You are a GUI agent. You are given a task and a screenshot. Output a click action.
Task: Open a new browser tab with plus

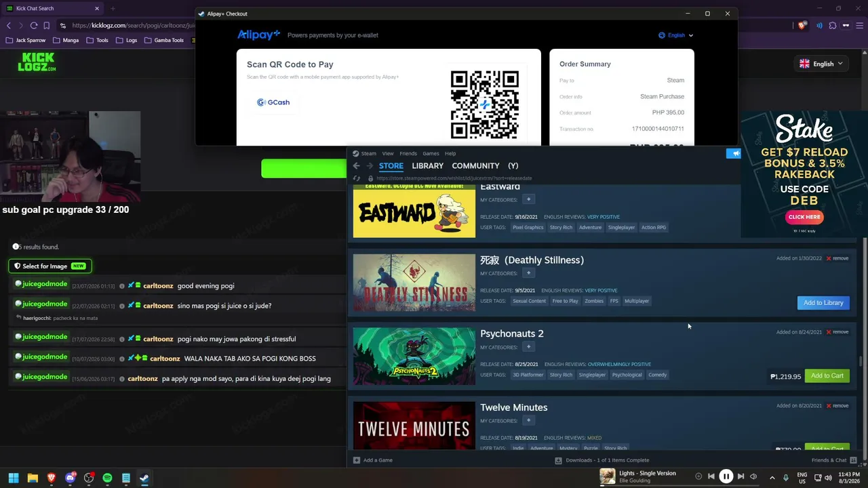pos(113,9)
